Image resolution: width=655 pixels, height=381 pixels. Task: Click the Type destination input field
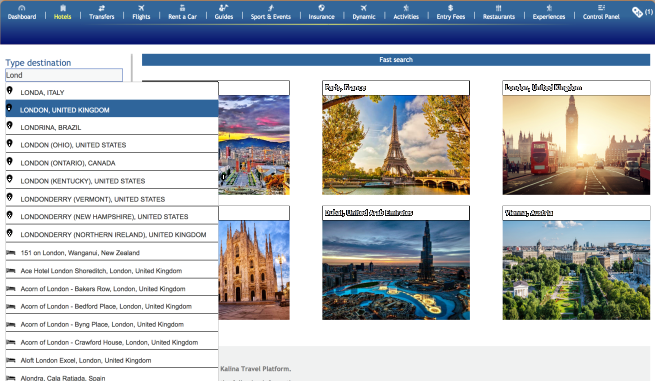[x=64, y=75]
